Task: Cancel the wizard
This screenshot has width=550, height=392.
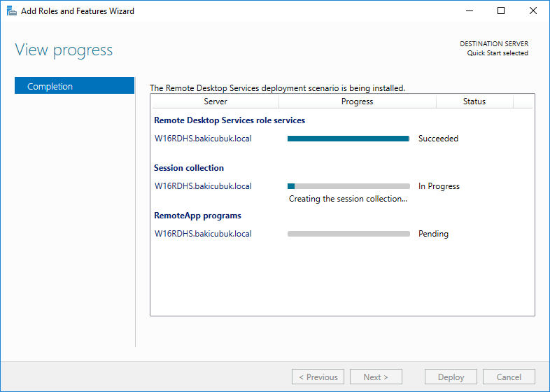Action: pos(509,377)
